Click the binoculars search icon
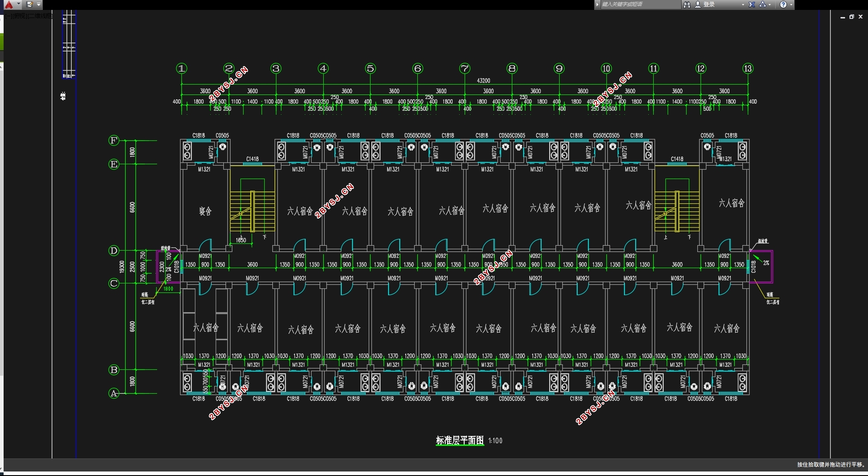The width and height of the screenshot is (868, 476). point(687,4)
